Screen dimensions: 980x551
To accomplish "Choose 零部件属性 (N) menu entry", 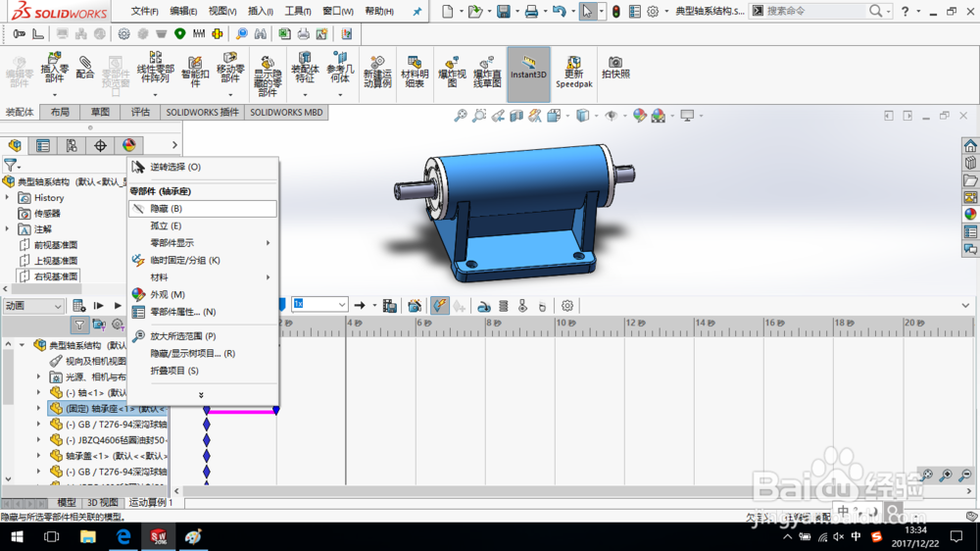I will 203,312.
